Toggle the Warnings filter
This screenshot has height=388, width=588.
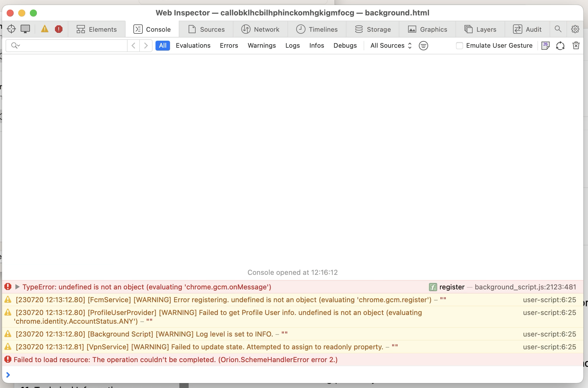point(262,46)
